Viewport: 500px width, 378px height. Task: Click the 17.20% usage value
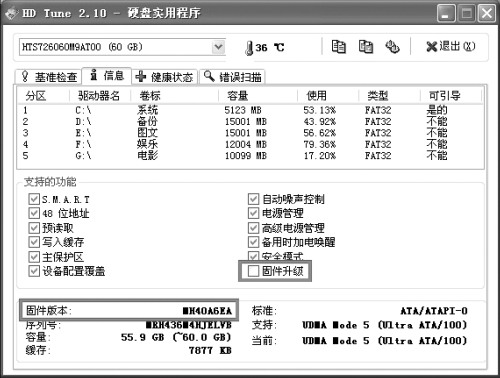click(320, 156)
